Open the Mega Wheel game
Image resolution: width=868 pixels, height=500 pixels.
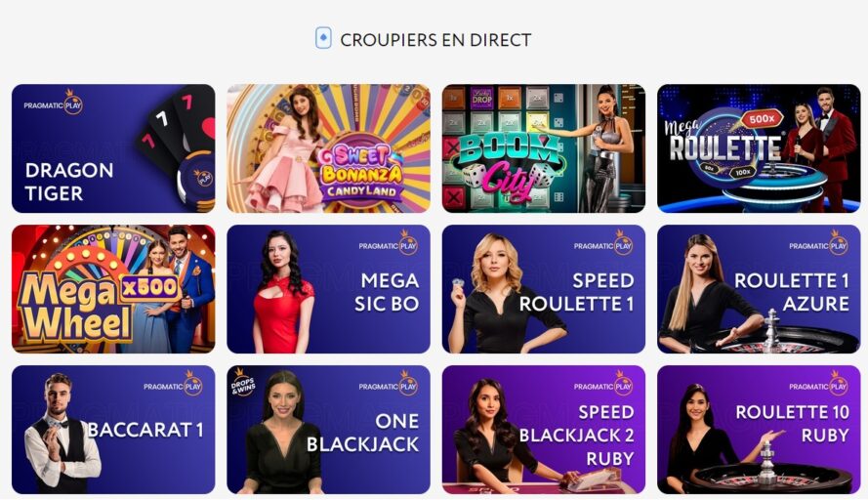113,289
